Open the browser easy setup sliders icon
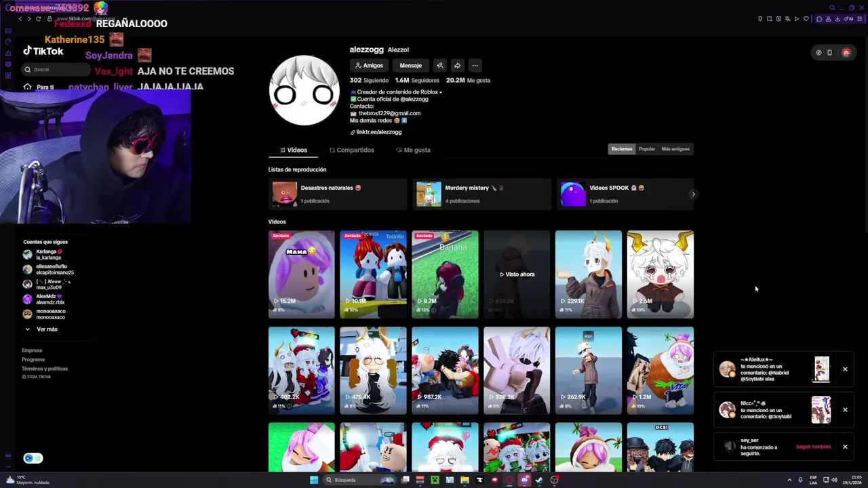 pos(859,19)
